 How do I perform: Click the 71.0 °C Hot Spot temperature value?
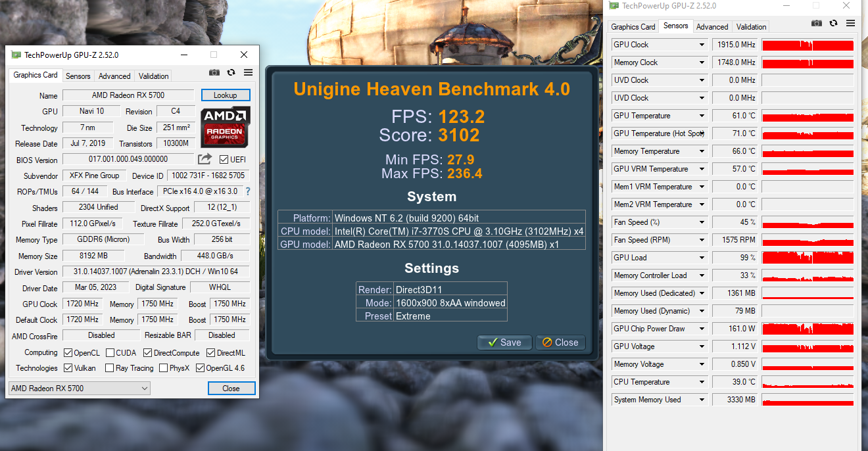coord(735,133)
